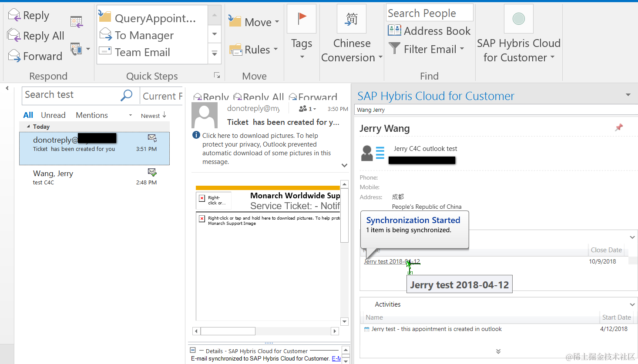Sort by the Close Date column
The width and height of the screenshot is (638, 364).
[606, 250]
